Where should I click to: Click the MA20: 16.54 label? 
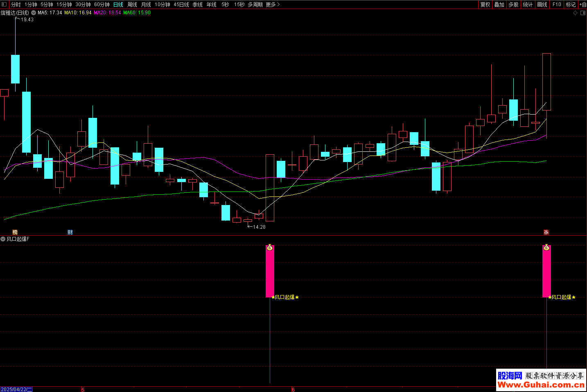coord(107,13)
